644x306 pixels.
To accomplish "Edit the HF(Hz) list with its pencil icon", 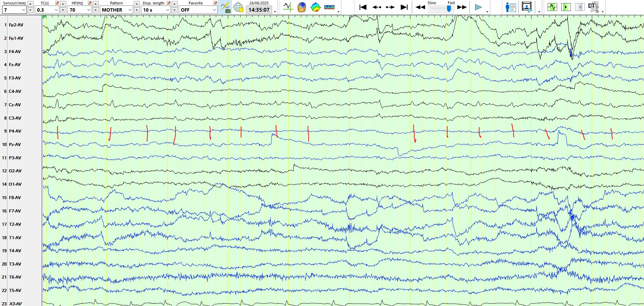I will point(90,3).
